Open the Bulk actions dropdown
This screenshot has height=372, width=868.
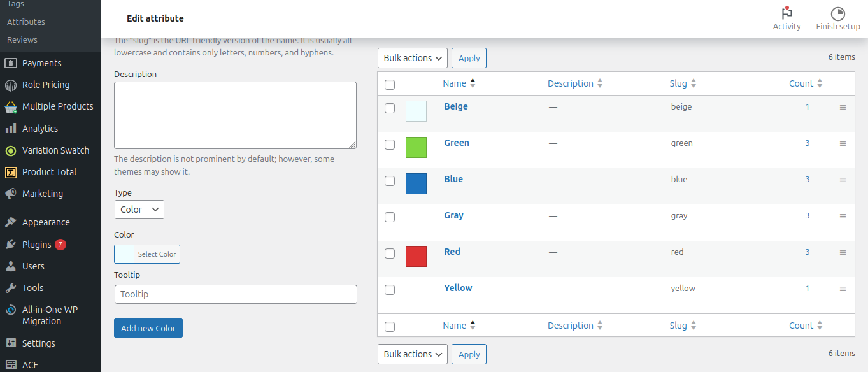[x=412, y=57]
